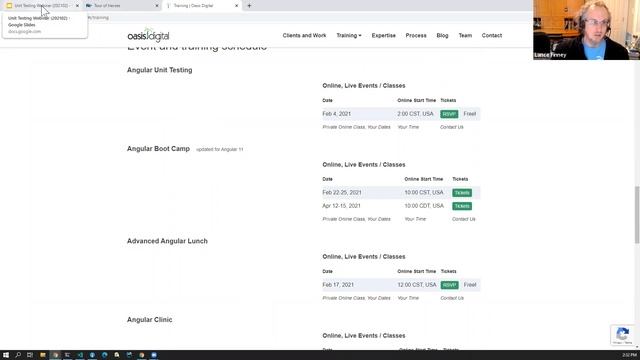Expand the Training dropdown menu
This screenshot has height=360, width=640.
pos(349,36)
